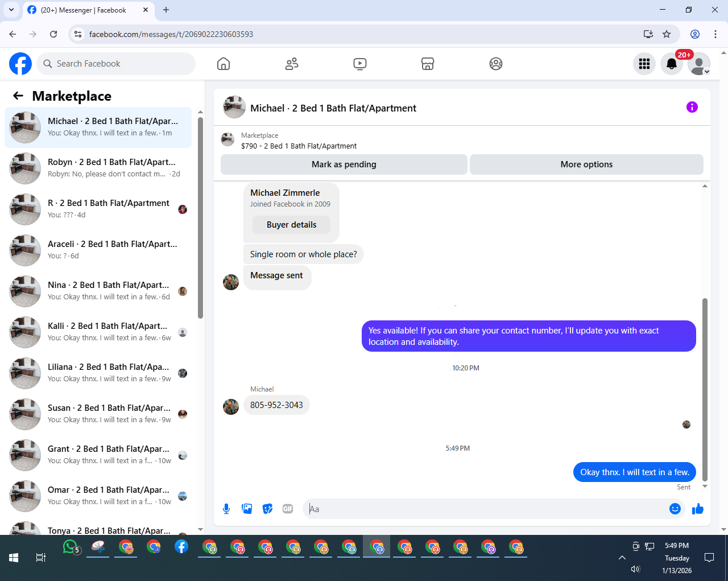The image size is (728, 581).
Task: Click the address bar URL
Action: click(x=171, y=34)
